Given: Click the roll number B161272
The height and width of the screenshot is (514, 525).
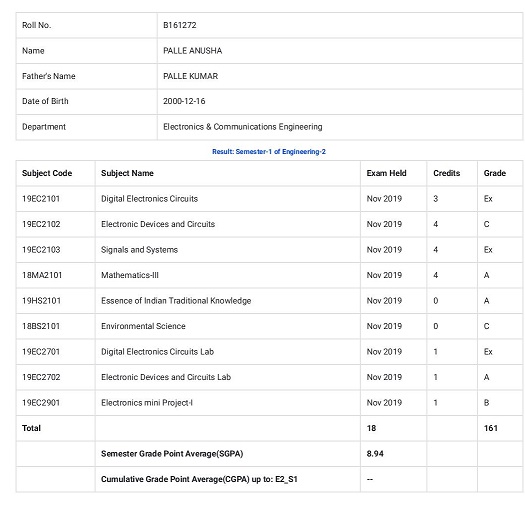Looking at the screenshot, I should pos(179,25).
